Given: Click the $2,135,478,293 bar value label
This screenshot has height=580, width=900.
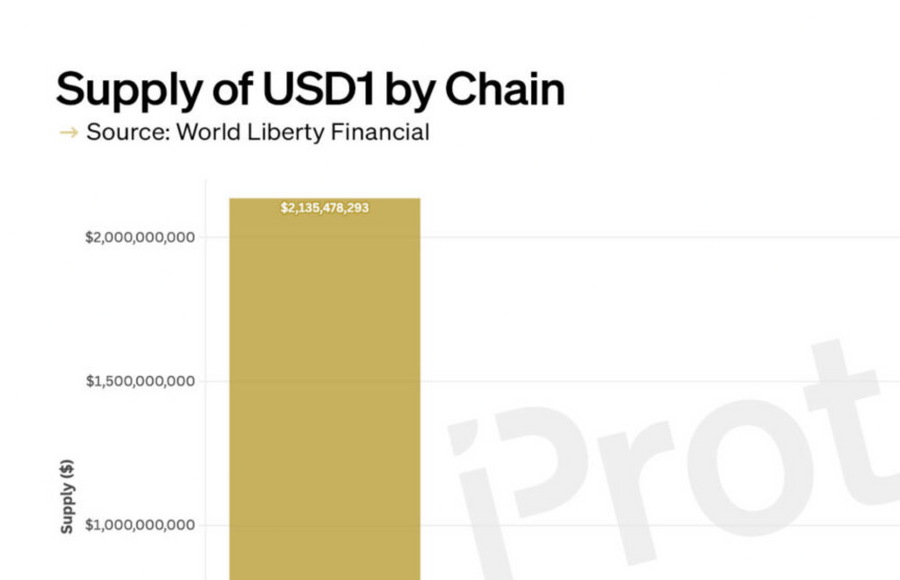Looking at the screenshot, I should [x=325, y=208].
